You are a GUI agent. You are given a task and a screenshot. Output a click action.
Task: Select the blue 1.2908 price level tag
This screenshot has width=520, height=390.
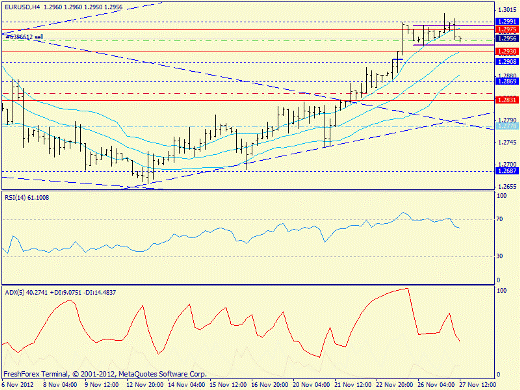point(507,62)
